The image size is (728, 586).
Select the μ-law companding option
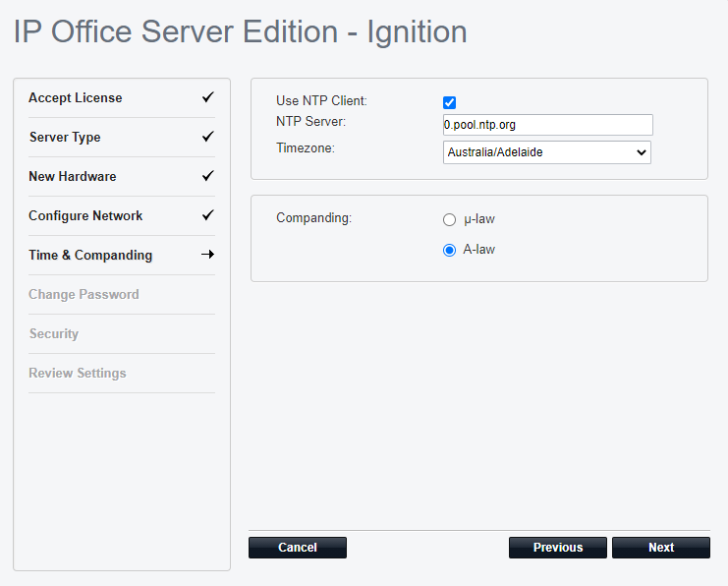[449, 219]
